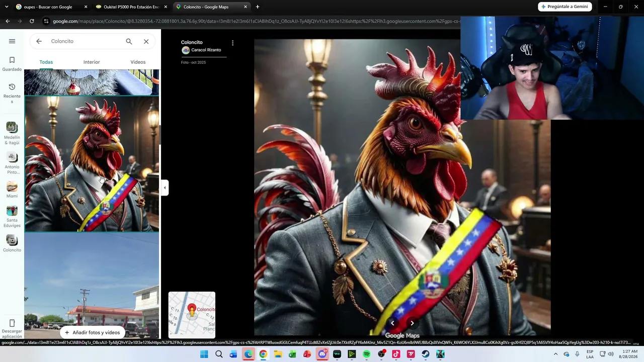Switch to the Vídeos tab
Screen dimensions: 644x362
pos(138,62)
